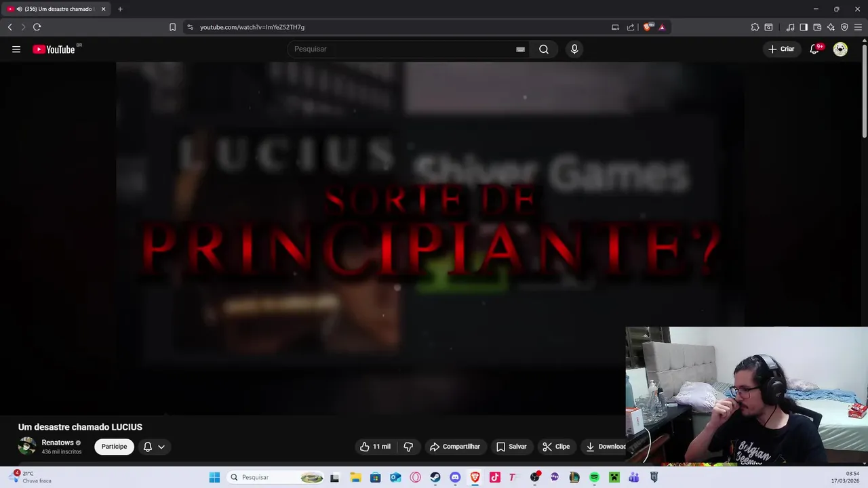Create a clip with Clipe button
Viewport: 868px width, 488px height.
(x=556, y=447)
